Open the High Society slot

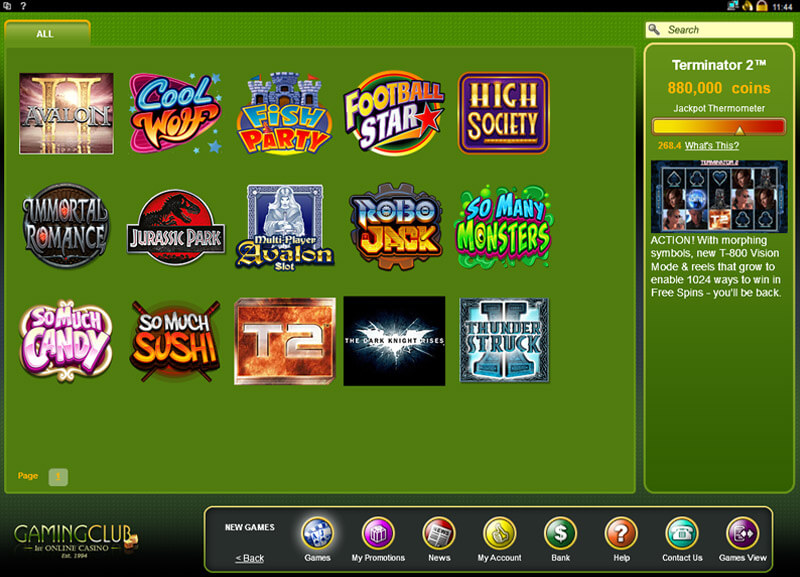point(504,113)
